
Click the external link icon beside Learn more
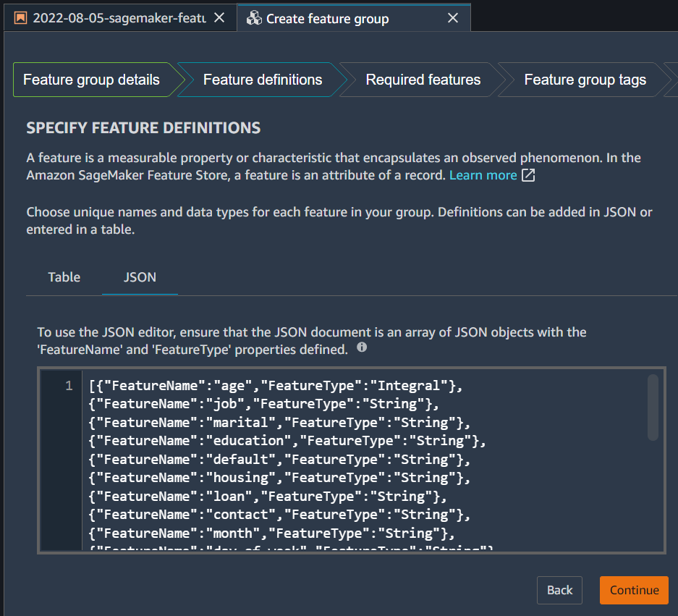[528, 175]
